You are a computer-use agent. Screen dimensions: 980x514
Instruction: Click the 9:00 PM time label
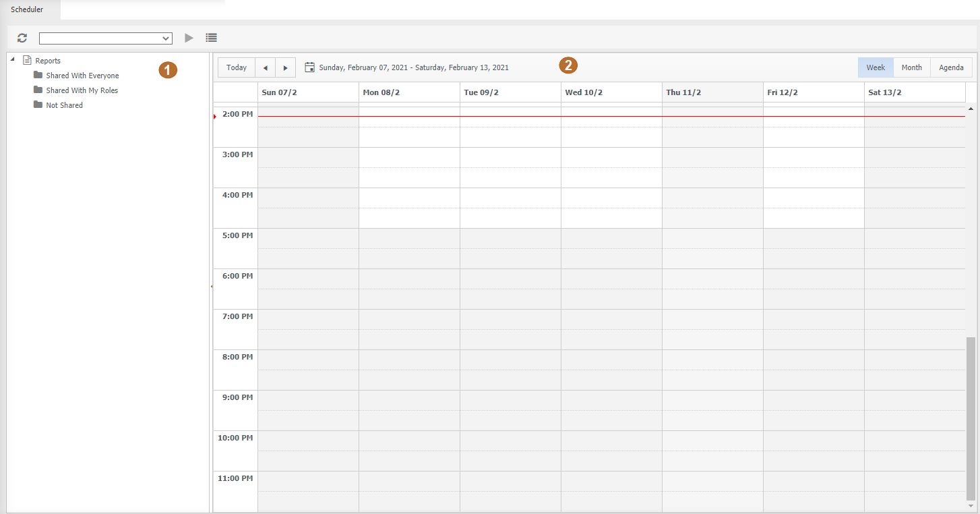point(237,397)
